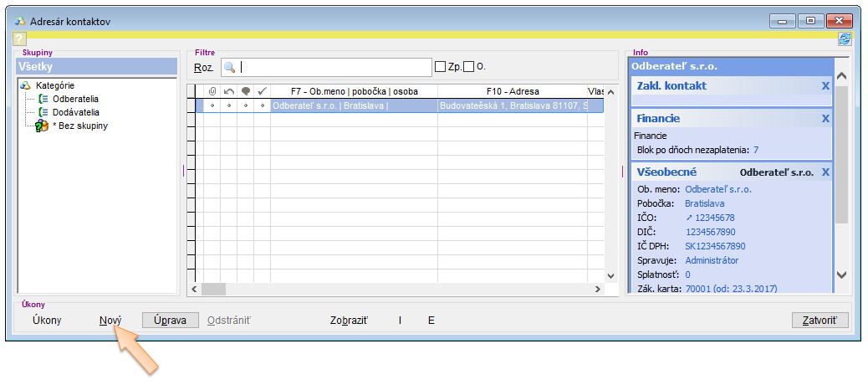The image size is (868, 385).
Task: Collapse the Všeobecné info section
Action: click(x=825, y=172)
